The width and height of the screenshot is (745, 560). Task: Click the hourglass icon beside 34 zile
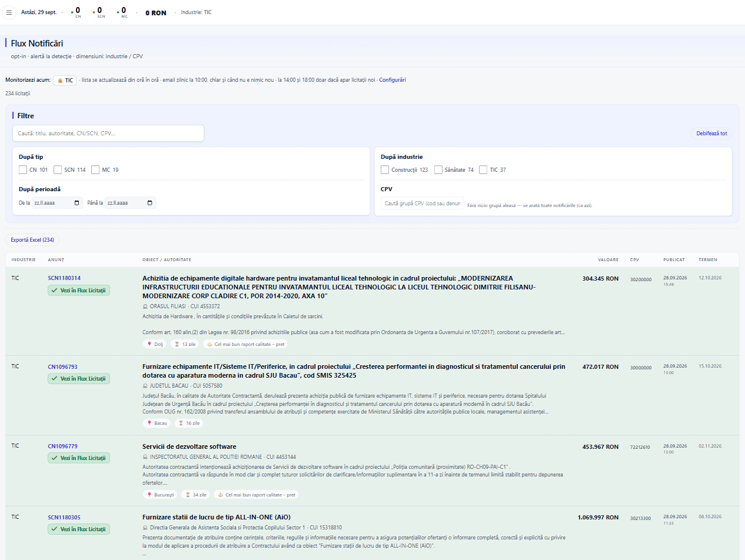(x=188, y=495)
